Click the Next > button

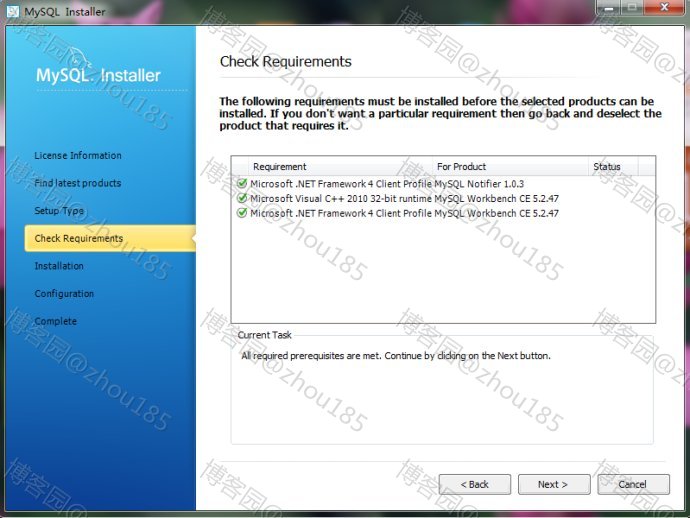click(554, 484)
